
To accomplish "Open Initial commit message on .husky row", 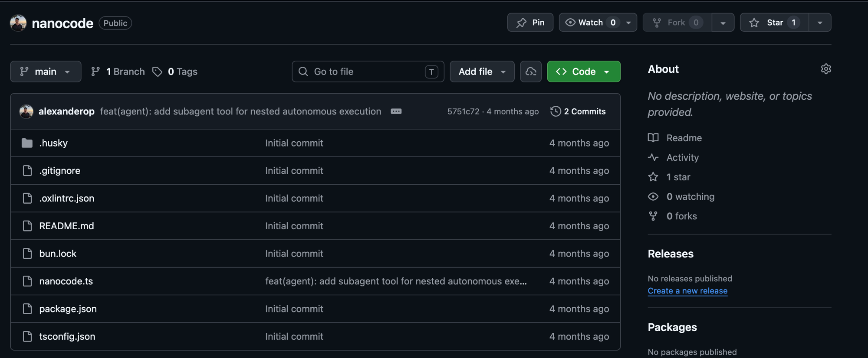I will tap(294, 143).
